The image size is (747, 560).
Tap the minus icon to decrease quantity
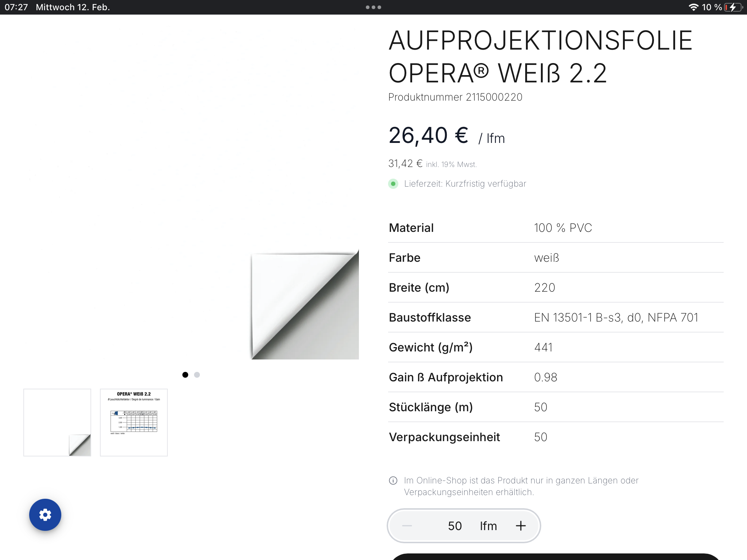(x=407, y=526)
